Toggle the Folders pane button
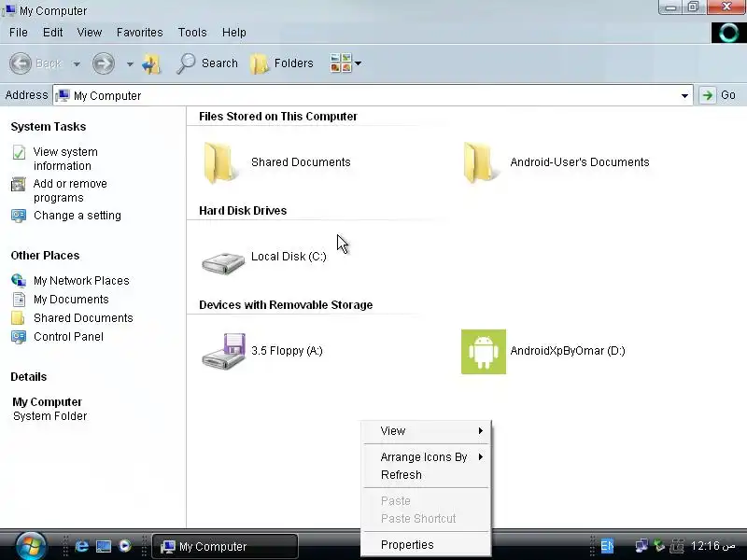 (282, 63)
